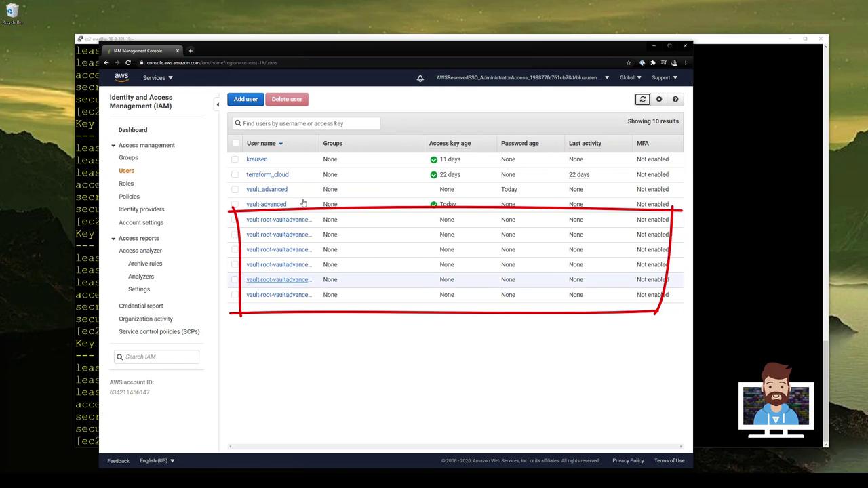868x488 pixels.
Task: Open the Services dropdown menu
Action: point(157,78)
